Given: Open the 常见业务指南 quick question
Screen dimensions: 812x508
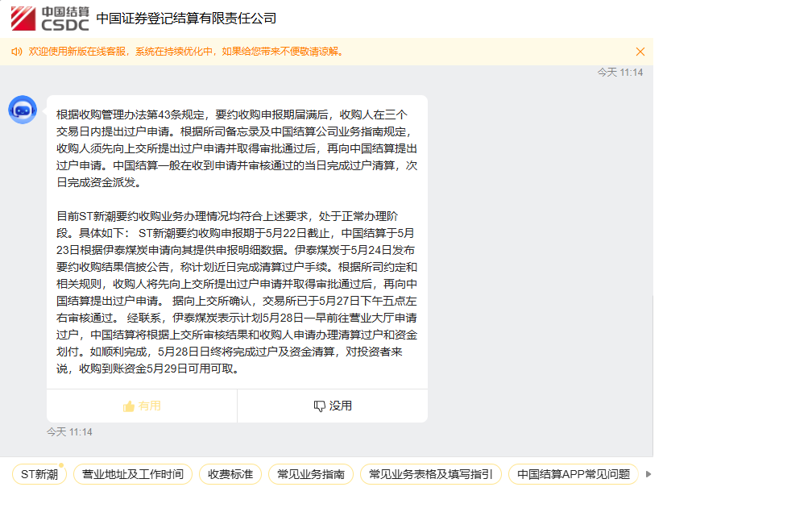Looking at the screenshot, I should coord(311,474).
